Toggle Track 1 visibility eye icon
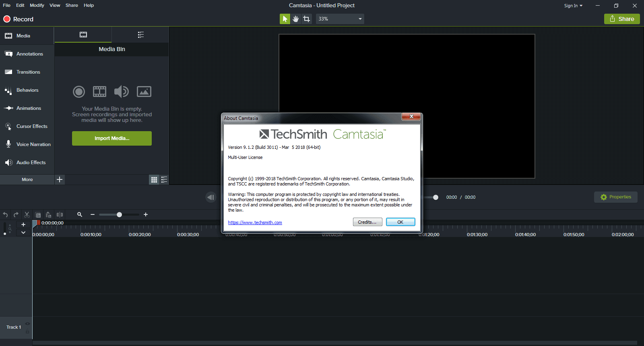Image resolution: width=644 pixels, height=346 pixels. coord(27,323)
